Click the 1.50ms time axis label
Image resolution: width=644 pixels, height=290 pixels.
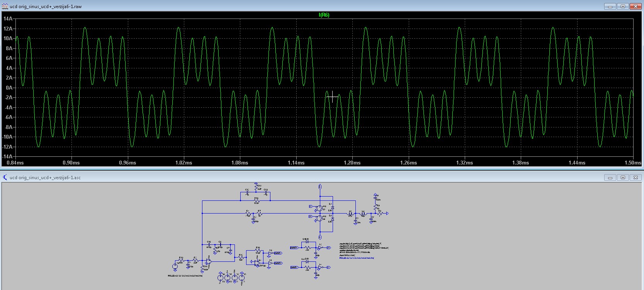(633, 163)
